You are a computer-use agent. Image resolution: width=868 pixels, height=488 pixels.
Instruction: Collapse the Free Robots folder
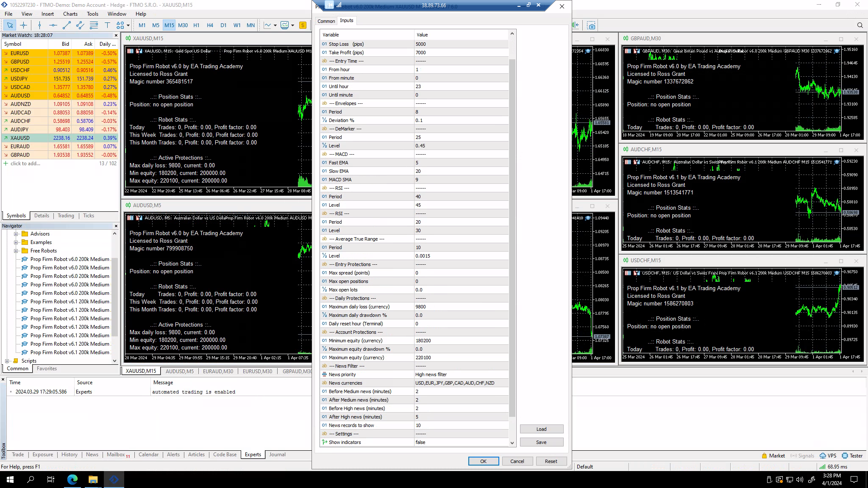coord(16,251)
